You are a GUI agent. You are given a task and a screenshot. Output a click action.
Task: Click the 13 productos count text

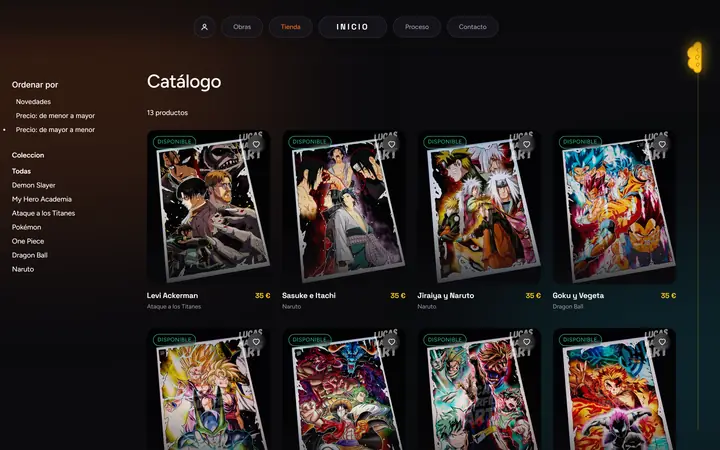tap(167, 112)
